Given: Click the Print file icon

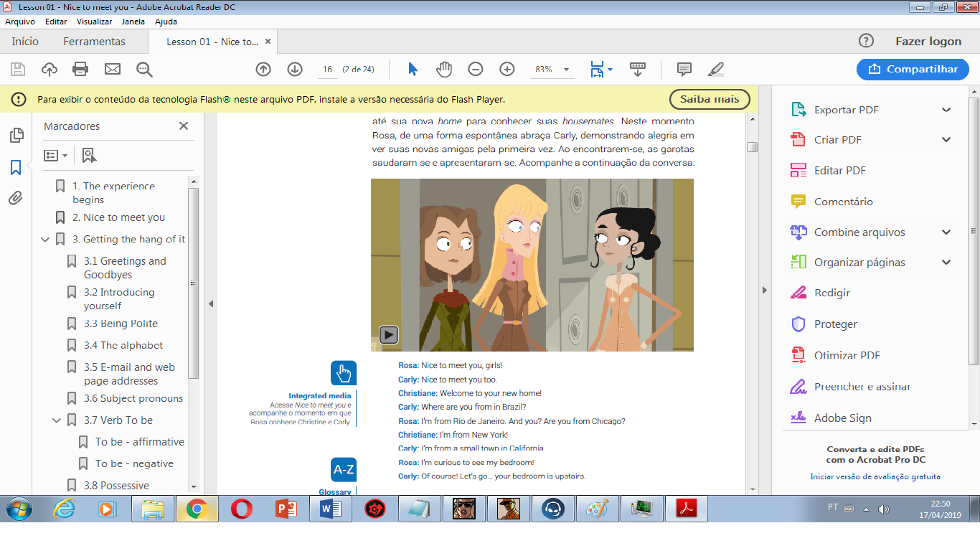Looking at the screenshot, I should click(80, 69).
